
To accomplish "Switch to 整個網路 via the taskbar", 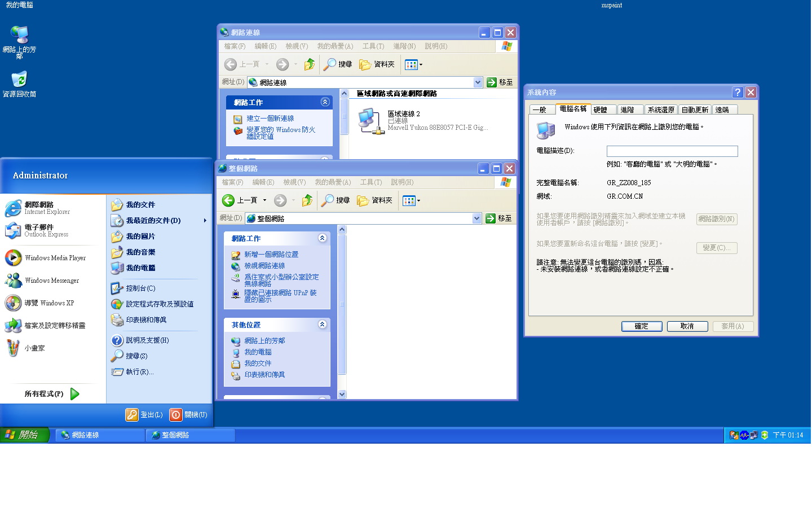I will pyautogui.click(x=190, y=435).
